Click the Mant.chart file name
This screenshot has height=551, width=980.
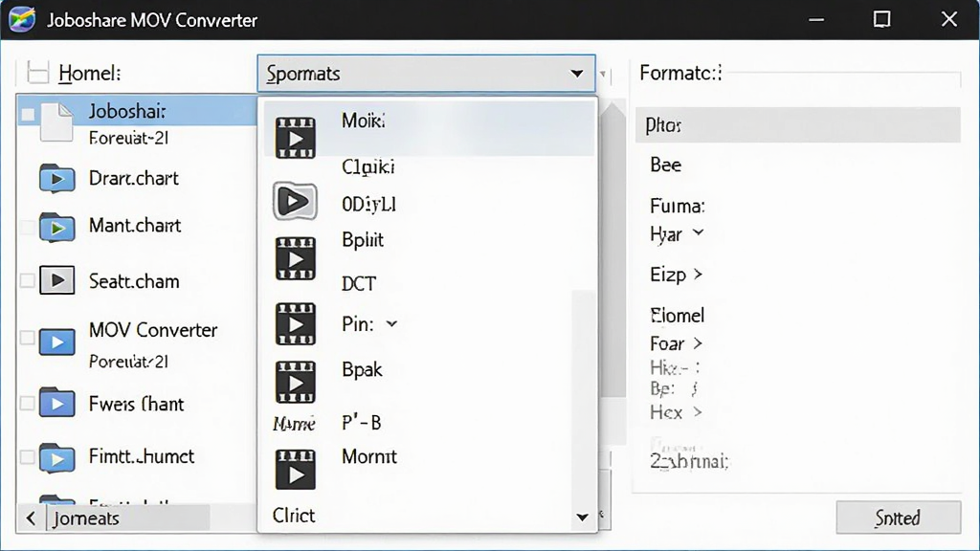[x=135, y=226]
